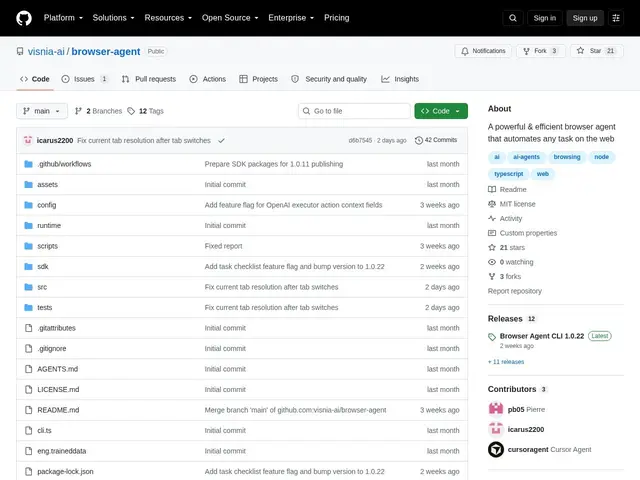
Task: Click the README.md file icon
Action: (x=28, y=410)
